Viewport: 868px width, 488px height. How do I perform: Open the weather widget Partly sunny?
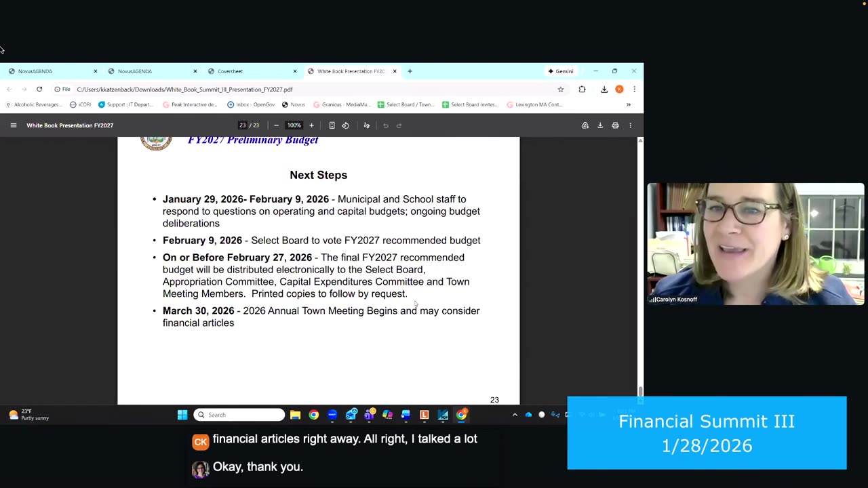pos(28,415)
